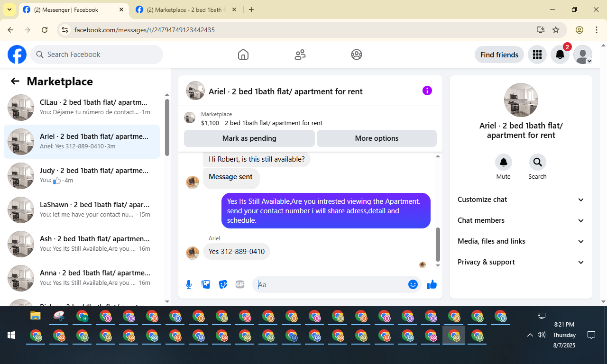
Task: Open the Friends icon in top navigation
Action: 300,55
